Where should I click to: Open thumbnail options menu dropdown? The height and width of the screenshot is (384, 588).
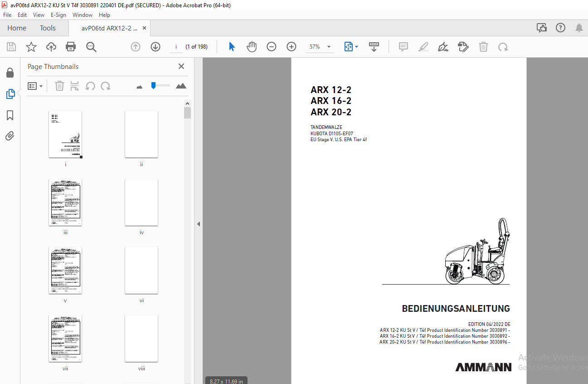click(x=35, y=86)
